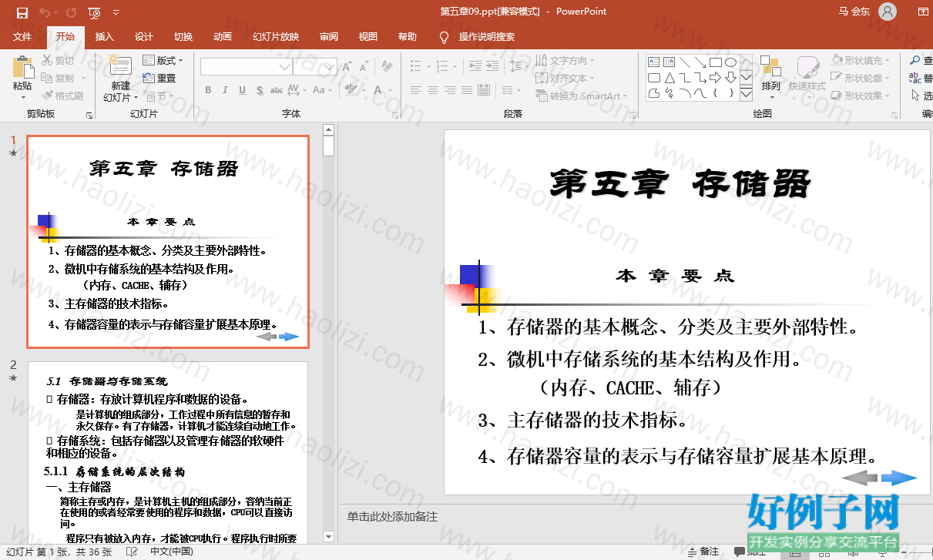
Task: Open the font name combo box
Action: click(246, 67)
